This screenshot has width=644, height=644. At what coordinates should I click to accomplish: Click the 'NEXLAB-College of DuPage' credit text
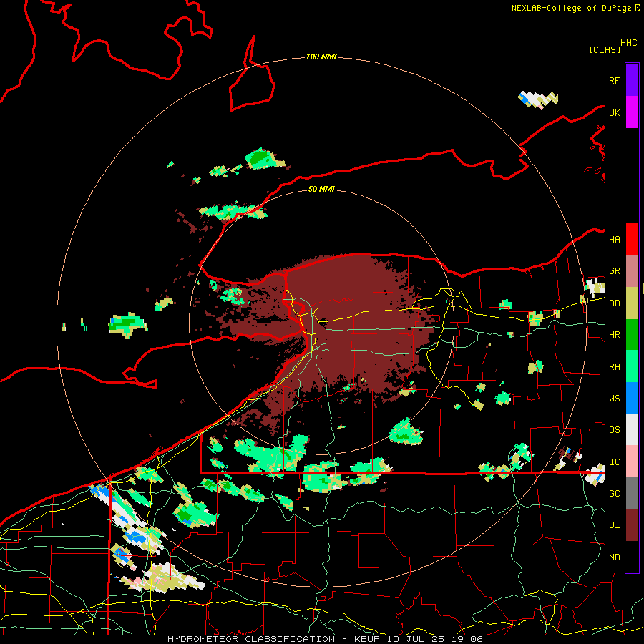(571, 8)
